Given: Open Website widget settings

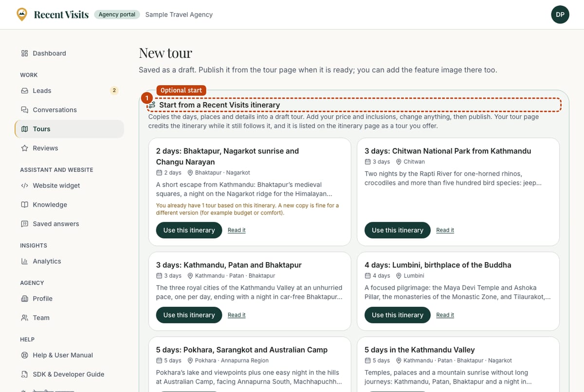Looking at the screenshot, I should coord(69,186).
